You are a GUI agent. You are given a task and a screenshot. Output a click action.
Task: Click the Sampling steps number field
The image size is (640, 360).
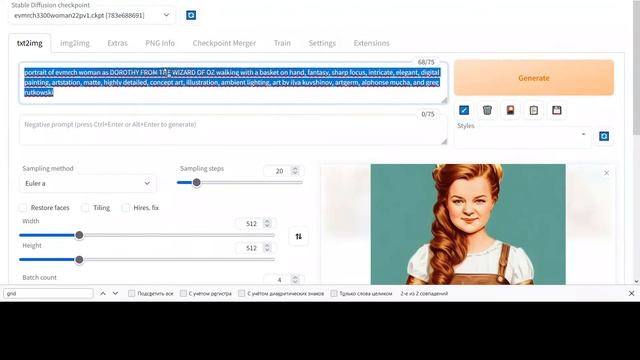tap(279, 171)
